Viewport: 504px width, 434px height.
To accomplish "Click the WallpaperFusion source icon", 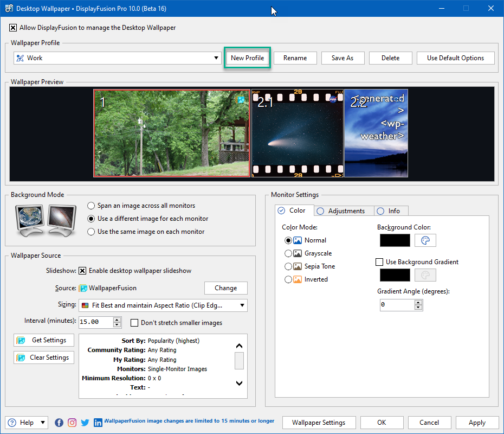I will pyautogui.click(x=83, y=288).
